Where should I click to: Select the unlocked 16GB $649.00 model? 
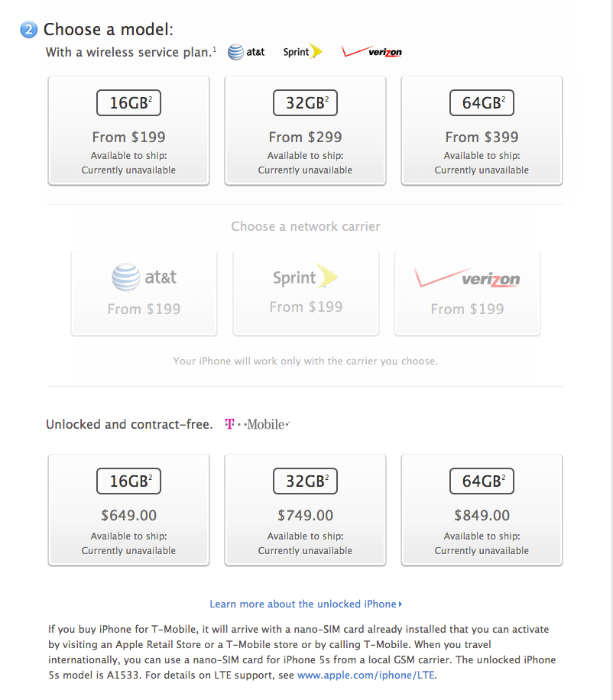tap(128, 510)
